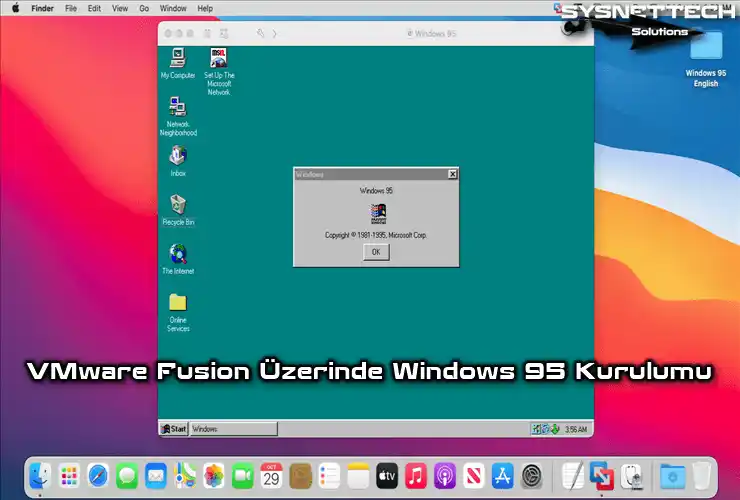
Task: Open the App Store from the Dock
Action: [x=503, y=475]
